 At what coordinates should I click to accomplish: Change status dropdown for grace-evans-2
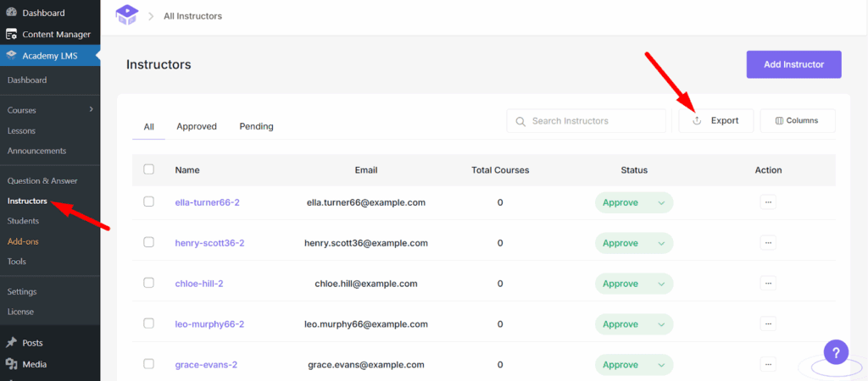(633, 365)
